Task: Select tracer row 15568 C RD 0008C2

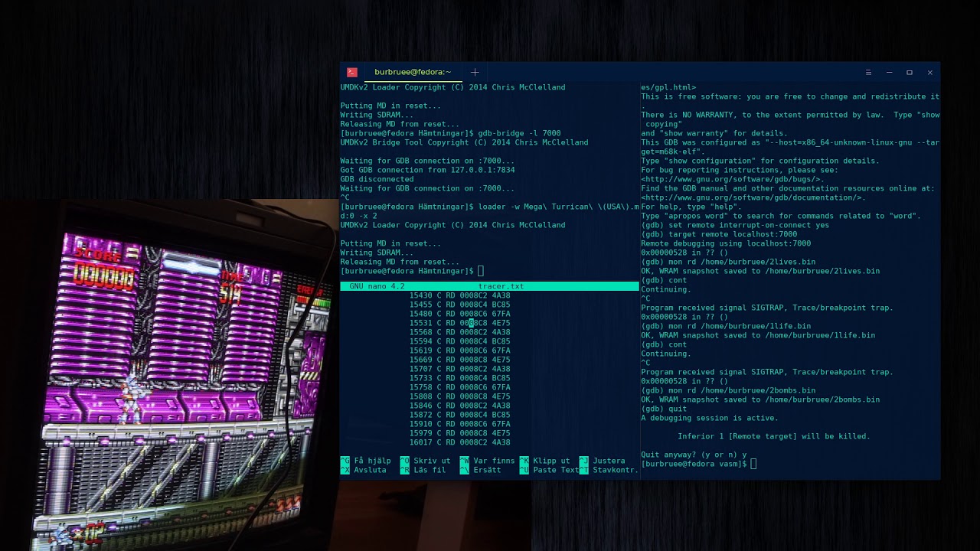Action: tap(459, 332)
